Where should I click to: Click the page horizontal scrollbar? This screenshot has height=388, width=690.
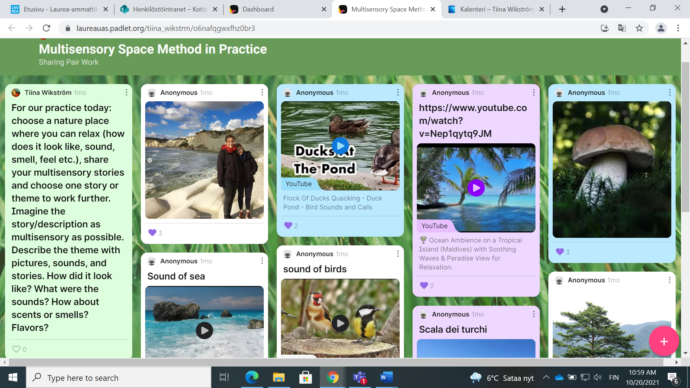click(336, 362)
